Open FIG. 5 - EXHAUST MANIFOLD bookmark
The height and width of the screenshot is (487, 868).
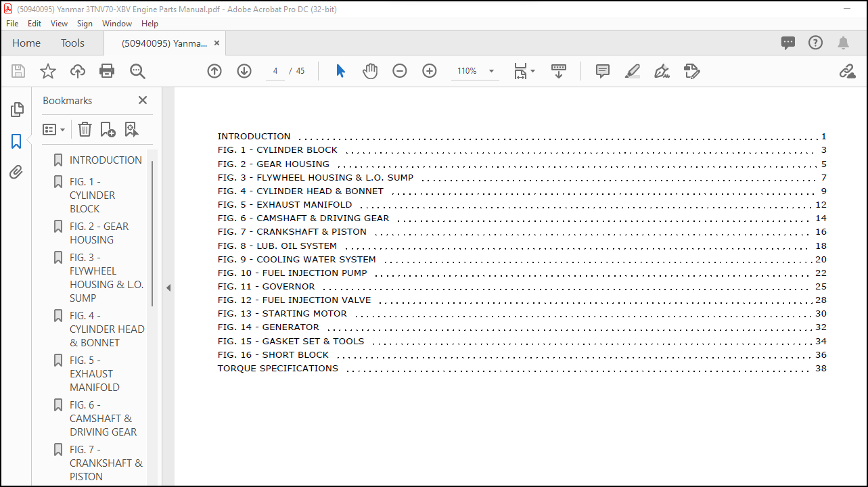pos(95,374)
